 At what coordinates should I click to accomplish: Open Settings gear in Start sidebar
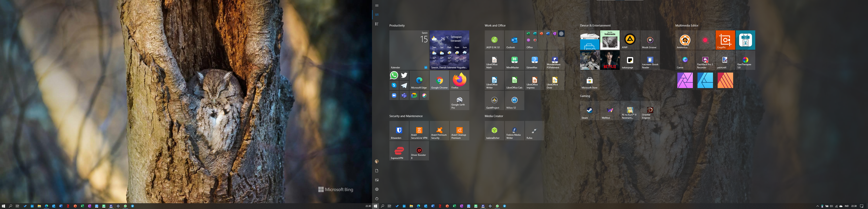click(x=377, y=189)
